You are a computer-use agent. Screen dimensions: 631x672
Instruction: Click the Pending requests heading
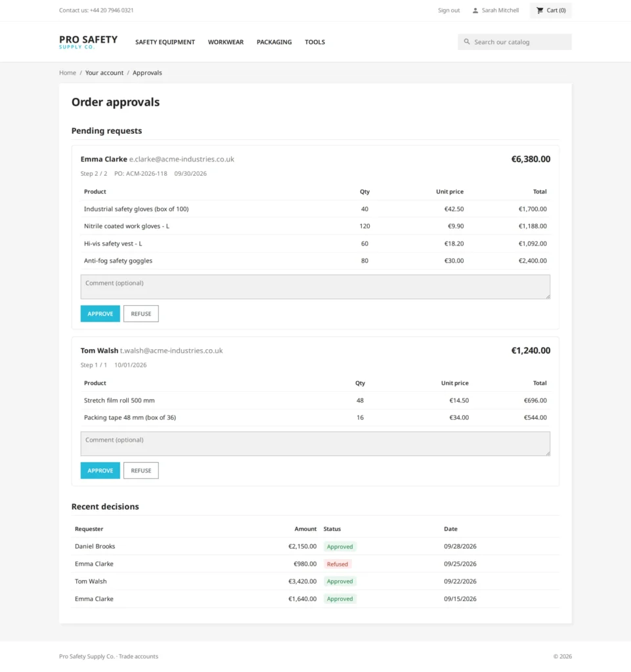[107, 131]
